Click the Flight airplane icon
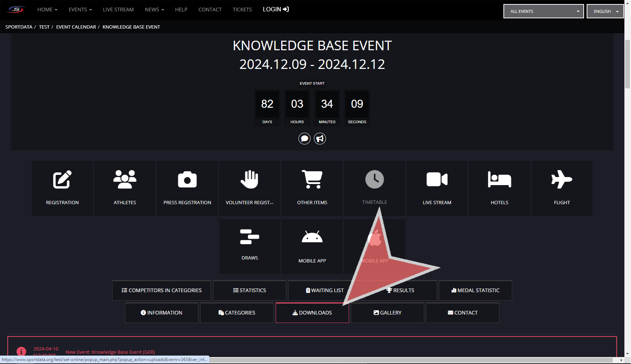The width and height of the screenshot is (631, 364). (x=562, y=180)
